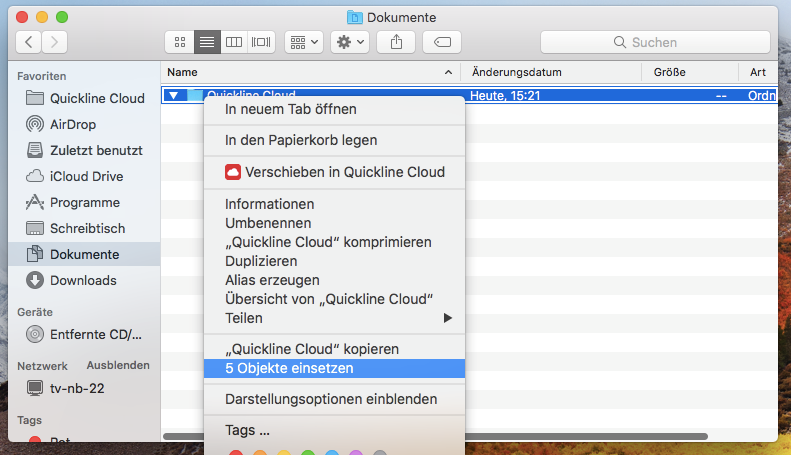The width and height of the screenshot is (791, 455).
Task: Click the green full-screen window button
Action: 62,17
